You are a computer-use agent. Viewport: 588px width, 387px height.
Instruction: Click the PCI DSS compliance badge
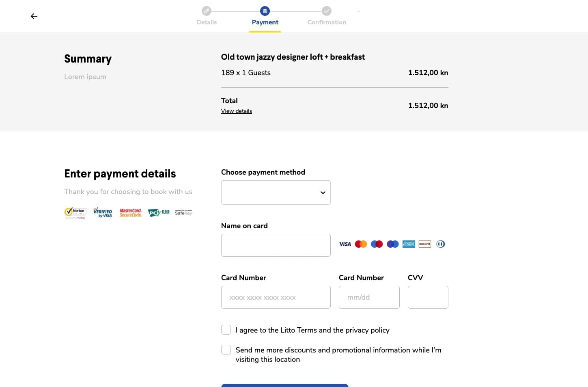(x=158, y=212)
